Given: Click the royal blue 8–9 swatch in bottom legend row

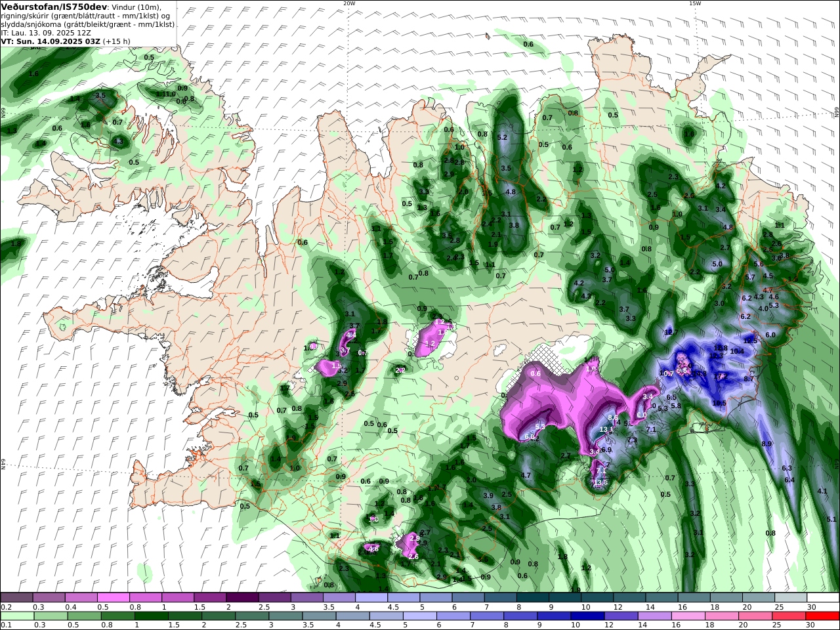Looking at the screenshot, I should 520,616.
